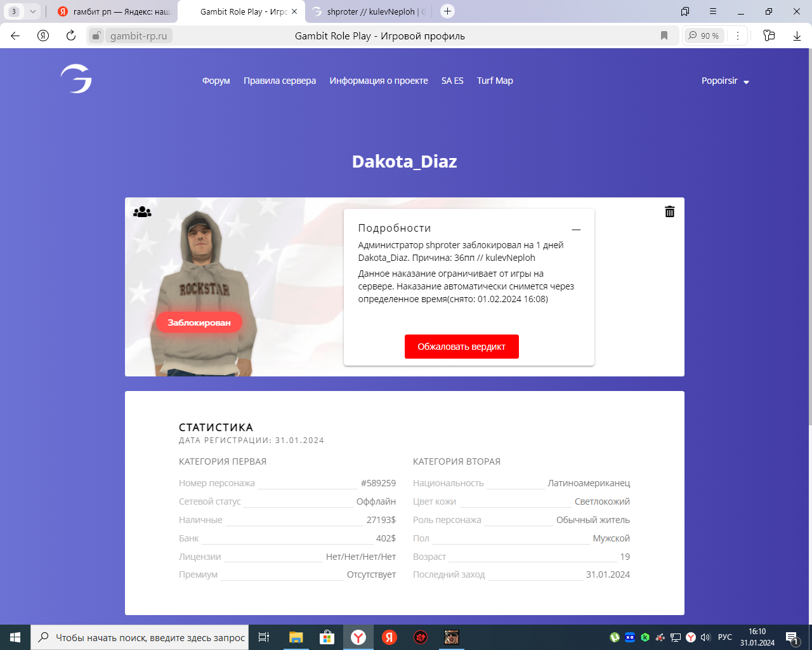Click the group users icon on character card
The image size is (812, 650).
pyautogui.click(x=142, y=212)
